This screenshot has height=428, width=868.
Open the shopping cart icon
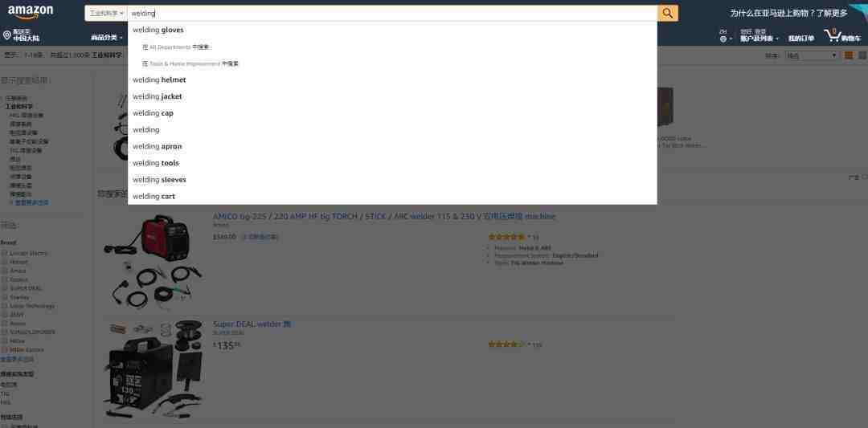[x=832, y=36]
